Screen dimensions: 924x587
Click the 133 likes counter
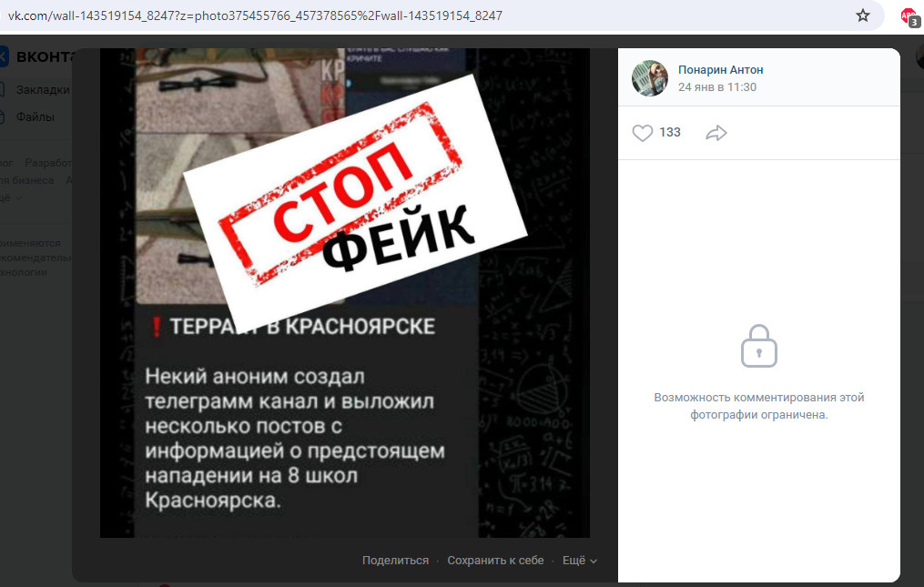click(x=670, y=133)
